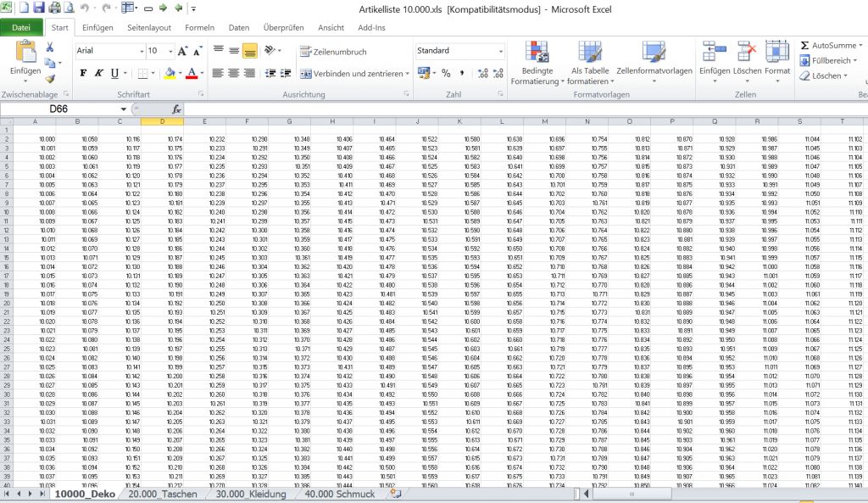The height and width of the screenshot is (503, 868).
Task: Switch to the Formeln ribbon tab
Action: tap(199, 27)
